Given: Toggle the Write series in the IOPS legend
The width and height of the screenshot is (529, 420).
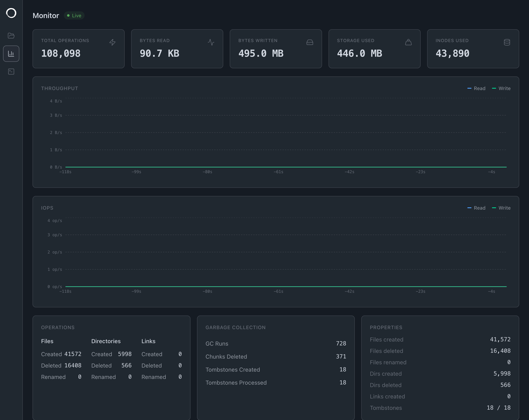Looking at the screenshot, I should point(501,208).
